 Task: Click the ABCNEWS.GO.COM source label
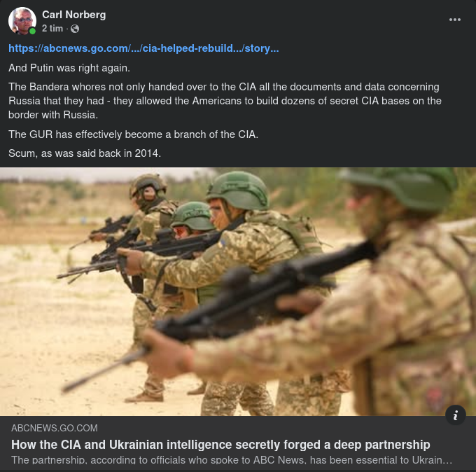pos(55,428)
